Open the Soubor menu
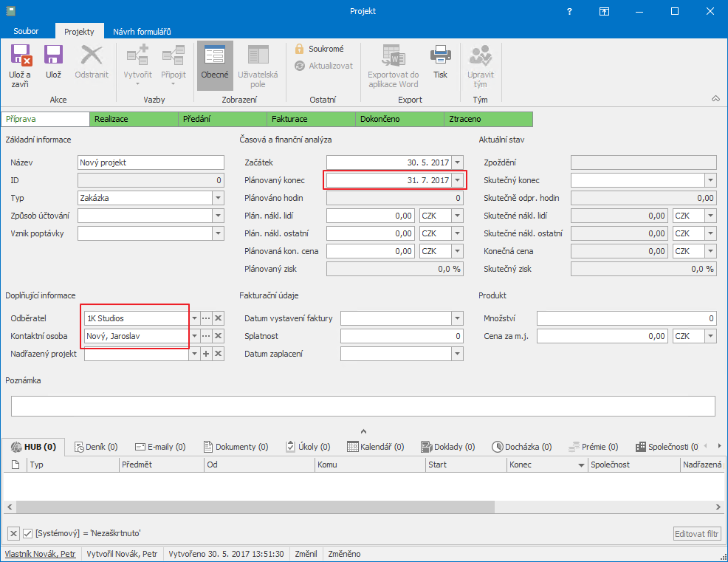Viewport: 728px width, 562px height. tap(26, 31)
